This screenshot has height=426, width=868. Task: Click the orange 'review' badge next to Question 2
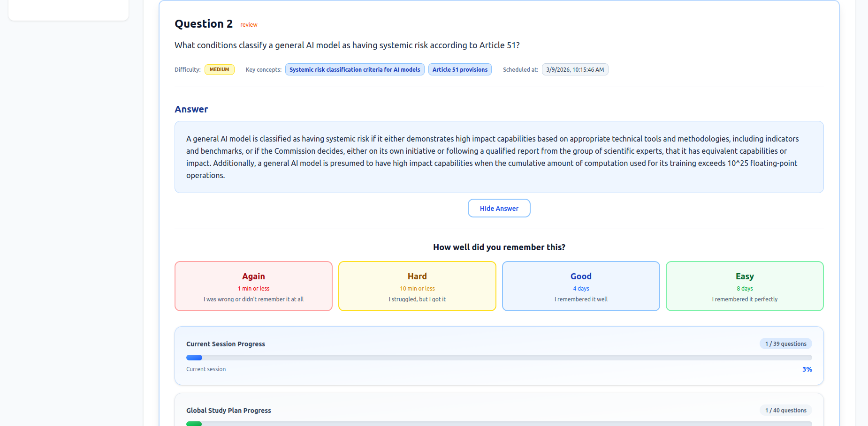click(249, 24)
